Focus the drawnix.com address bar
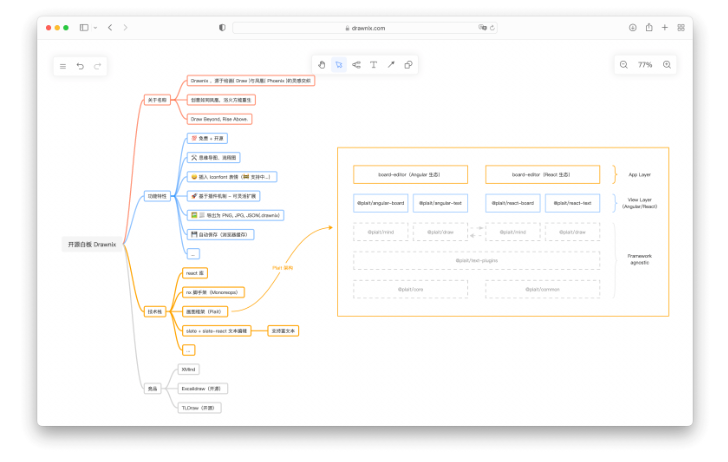Screen dimensions: 728x462 pyautogui.click(x=365, y=28)
